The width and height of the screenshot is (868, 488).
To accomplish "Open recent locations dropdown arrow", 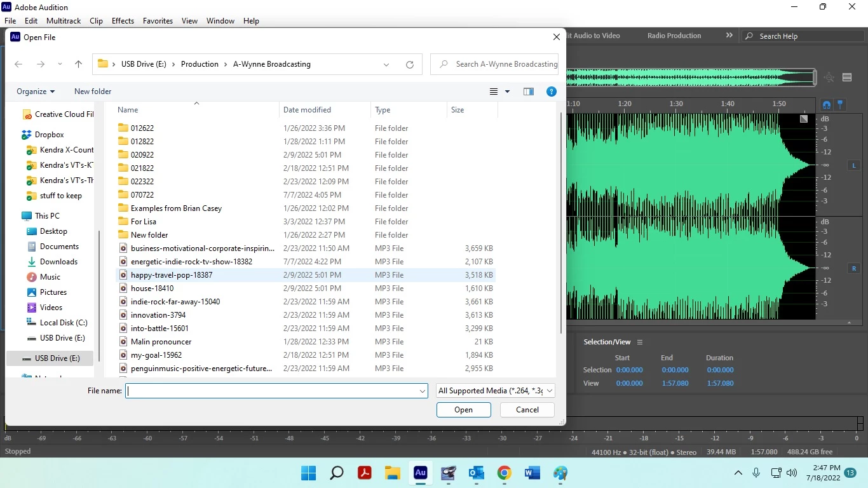I will 60,64.
